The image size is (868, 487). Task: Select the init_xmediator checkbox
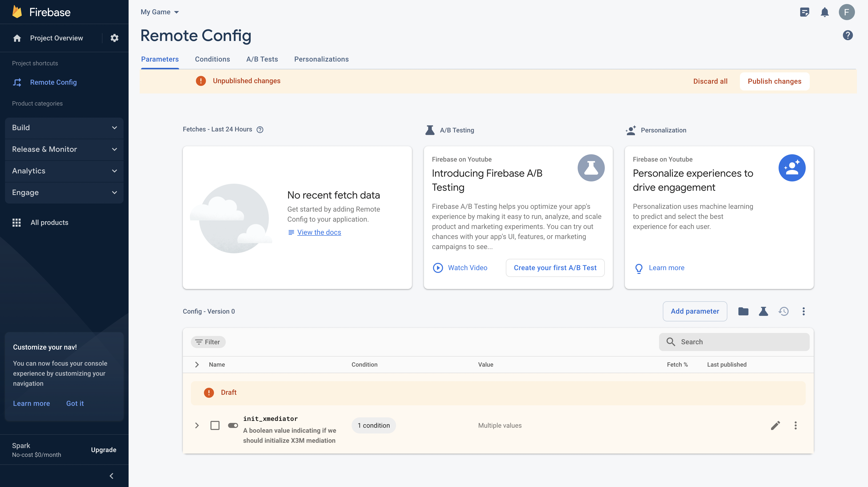point(215,426)
